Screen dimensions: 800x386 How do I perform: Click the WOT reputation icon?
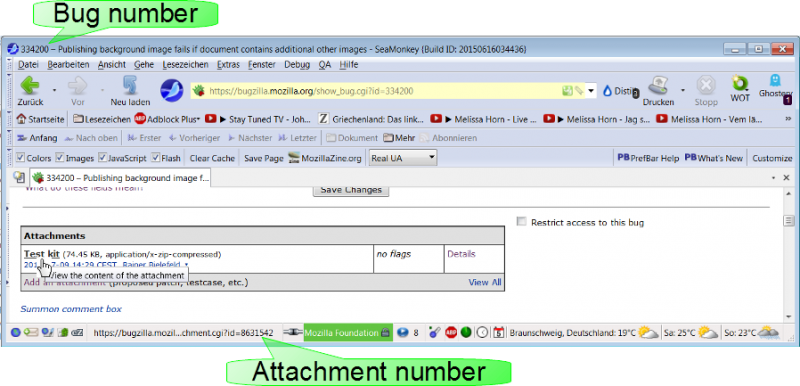point(739,89)
